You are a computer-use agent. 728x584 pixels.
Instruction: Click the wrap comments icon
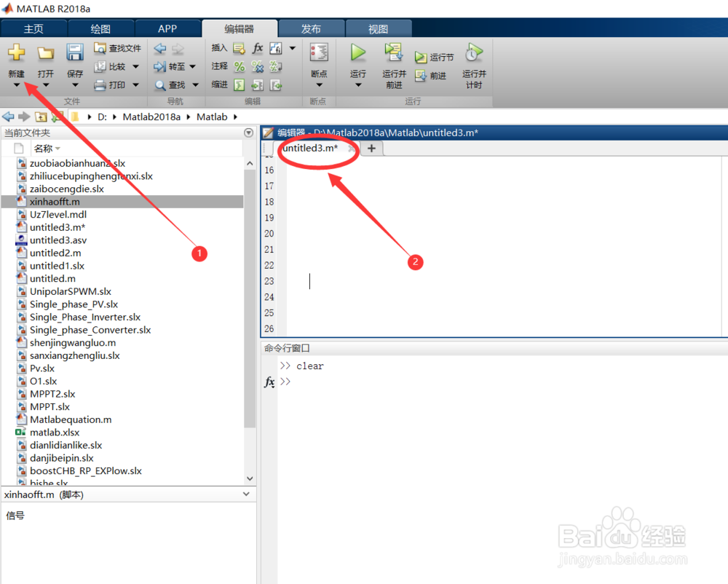(x=276, y=67)
